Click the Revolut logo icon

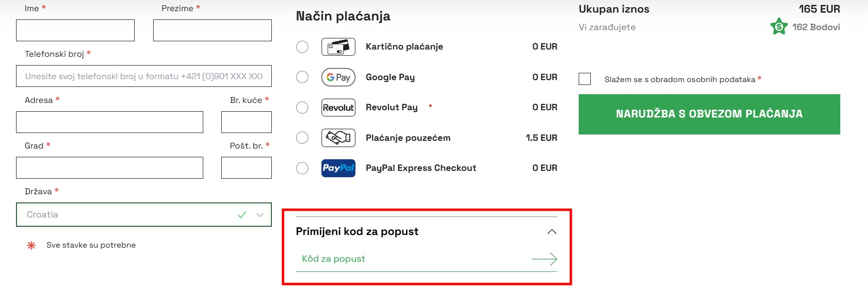click(x=338, y=108)
